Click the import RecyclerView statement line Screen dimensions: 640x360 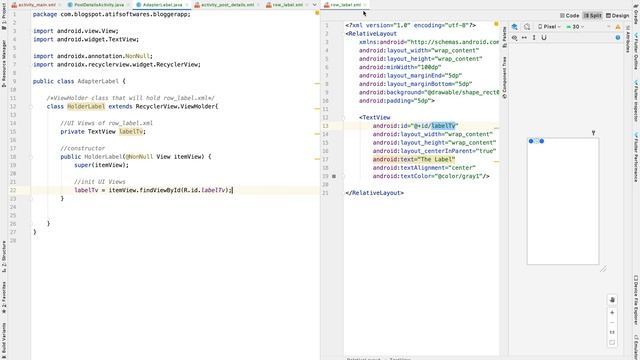117,64
